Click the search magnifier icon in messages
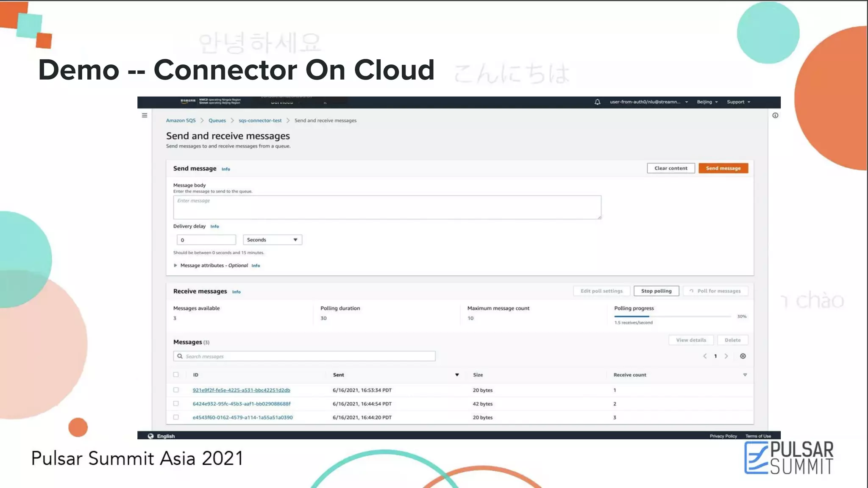The width and height of the screenshot is (868, 488). click(180, 356)
